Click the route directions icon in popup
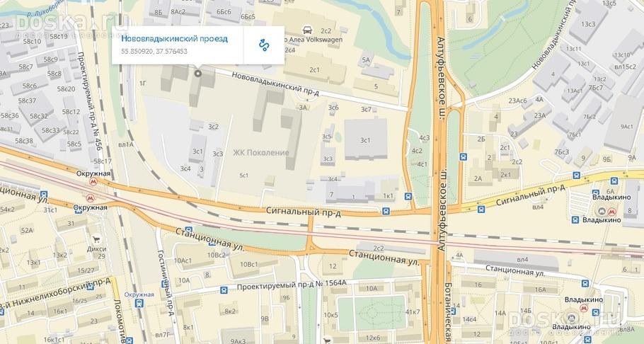Screen dimensions: 644x344 (264, 45)
